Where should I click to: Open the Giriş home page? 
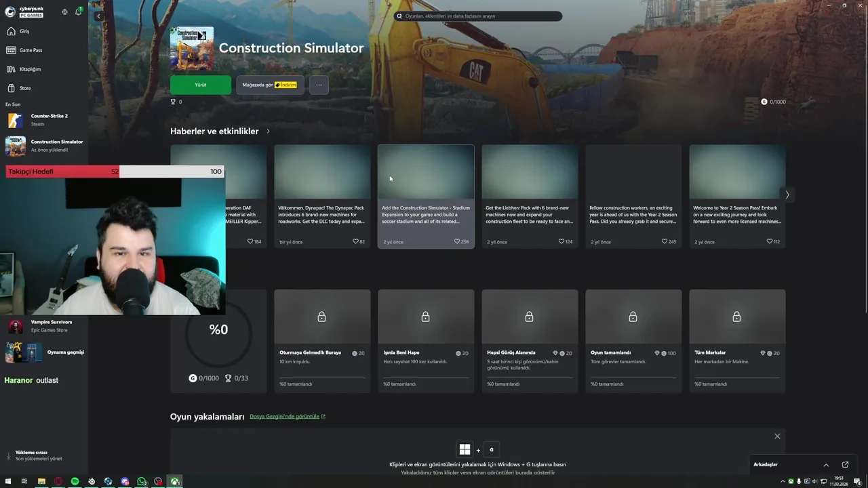click(43, 31)
